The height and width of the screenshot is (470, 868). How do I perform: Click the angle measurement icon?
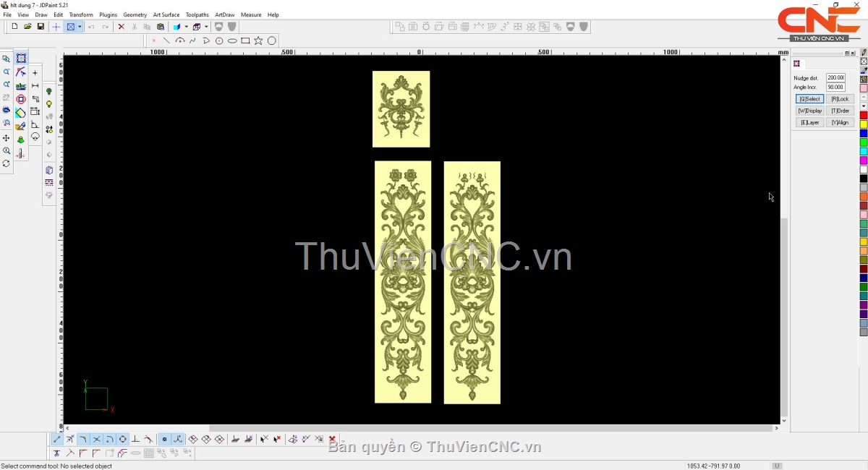pos(35,125)
